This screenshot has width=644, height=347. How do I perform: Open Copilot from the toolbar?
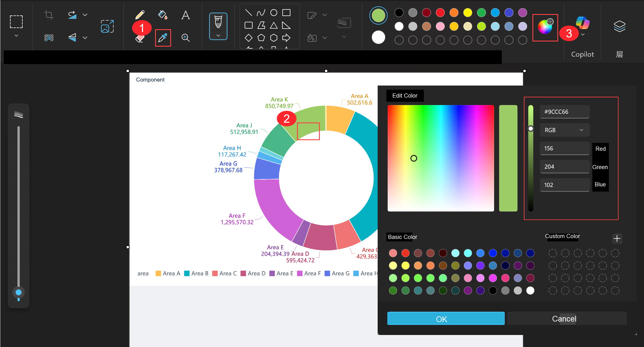(x=582, y=23)
